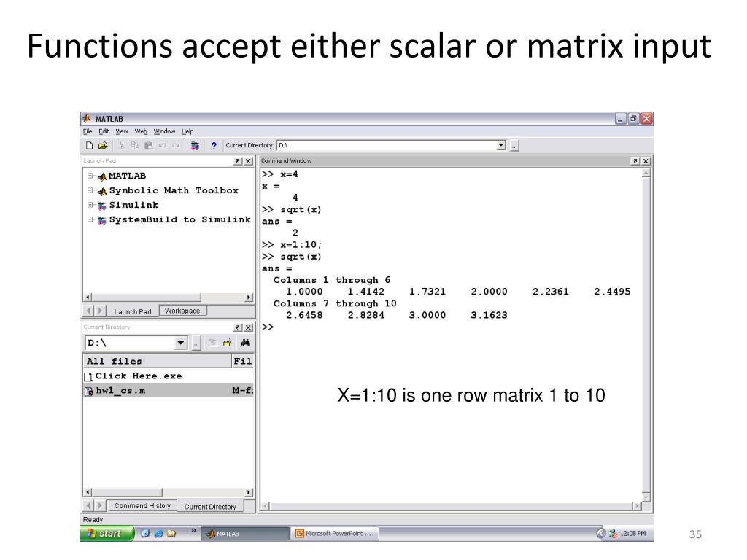Screen dimensions: 747x560
Task: Click the Undo toolbar icon
Action: click(163, 146)
